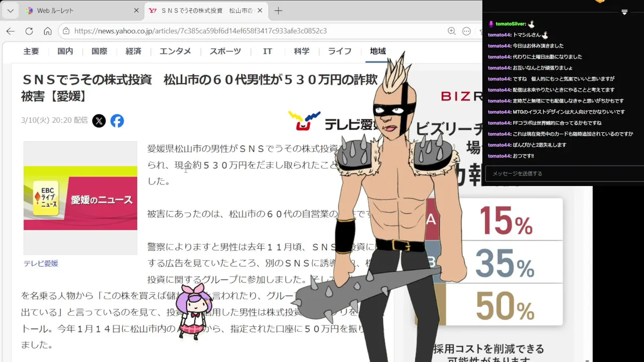Click the chat line 今日はお休み頂きました
The width and height of the screenshot is (644, 362).
click(x=538, y=46)
